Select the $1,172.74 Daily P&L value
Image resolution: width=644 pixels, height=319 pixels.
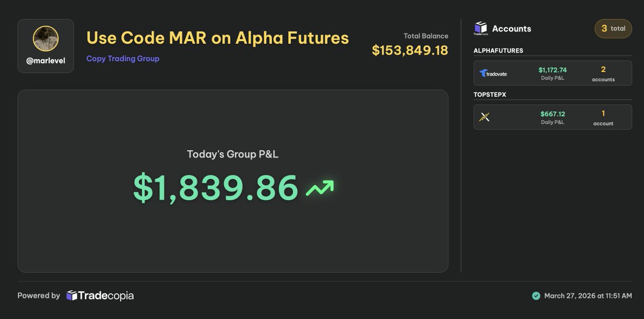coord(553,70)
